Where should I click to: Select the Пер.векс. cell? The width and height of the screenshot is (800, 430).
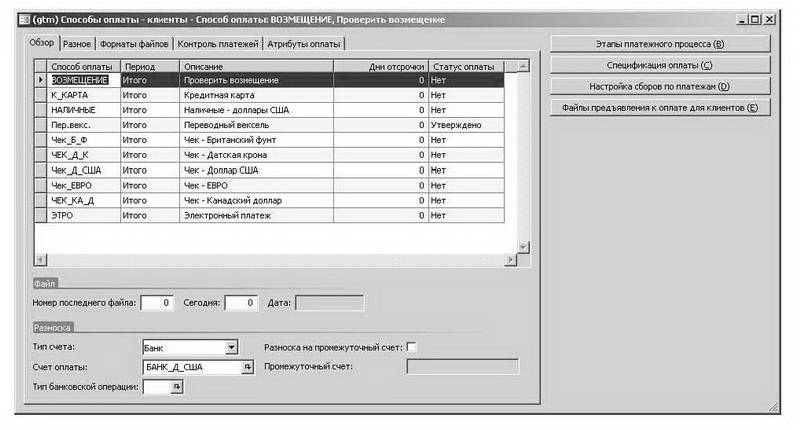point(84,125)
